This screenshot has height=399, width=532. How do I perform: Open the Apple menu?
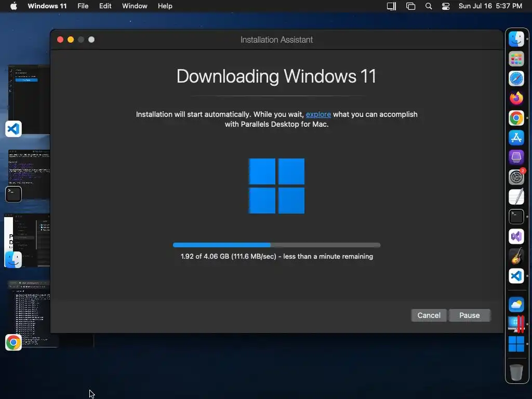(14, 6)
